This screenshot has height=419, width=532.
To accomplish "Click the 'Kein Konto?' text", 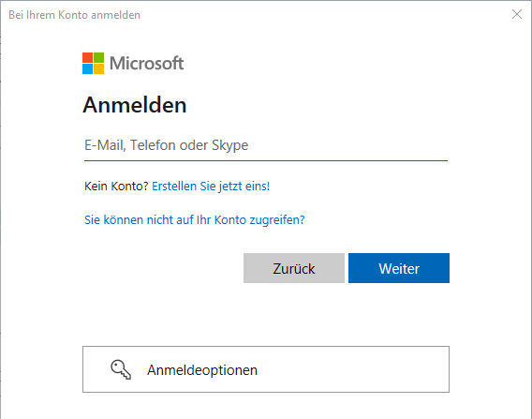I will (116, 187).
